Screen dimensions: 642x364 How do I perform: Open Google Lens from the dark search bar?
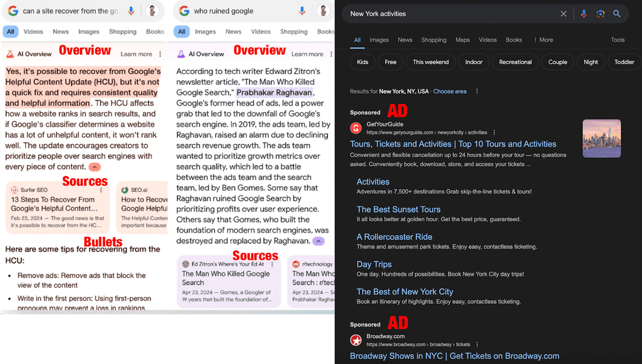[600, 14]
